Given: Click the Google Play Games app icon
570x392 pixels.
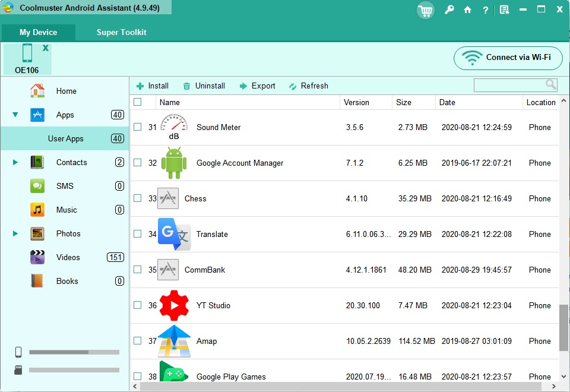Looking at the screenshot, I should coord(174,372).
